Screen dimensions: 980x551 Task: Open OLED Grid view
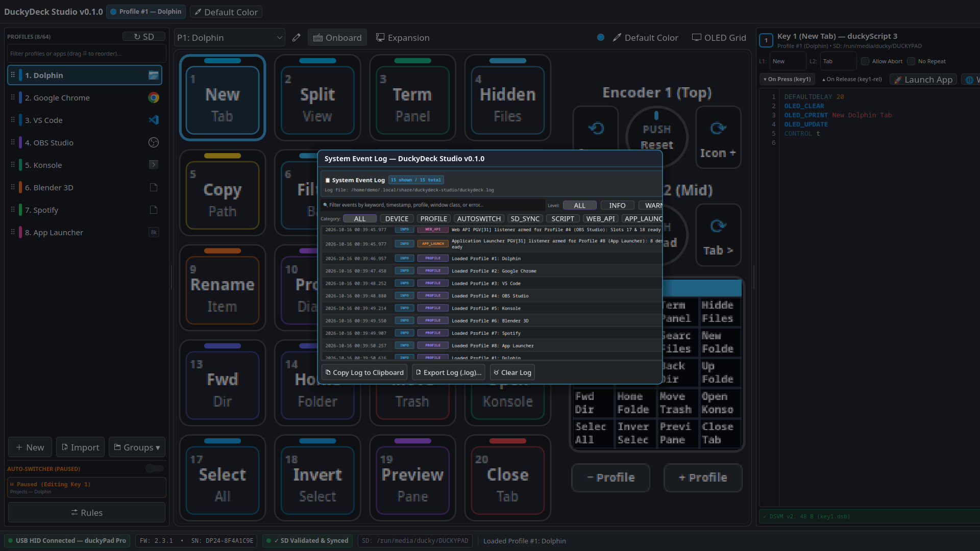click(719, 38)
